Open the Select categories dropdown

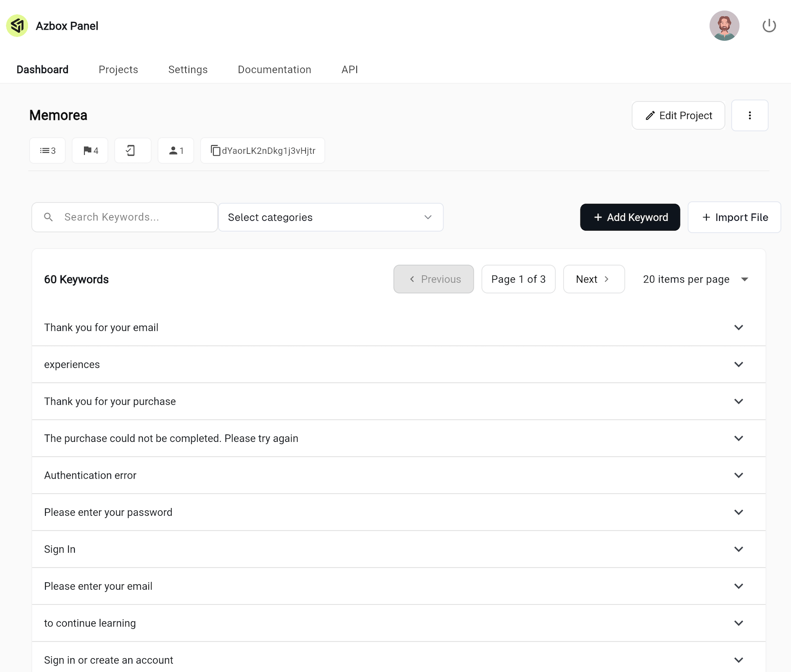pos(331,217)
